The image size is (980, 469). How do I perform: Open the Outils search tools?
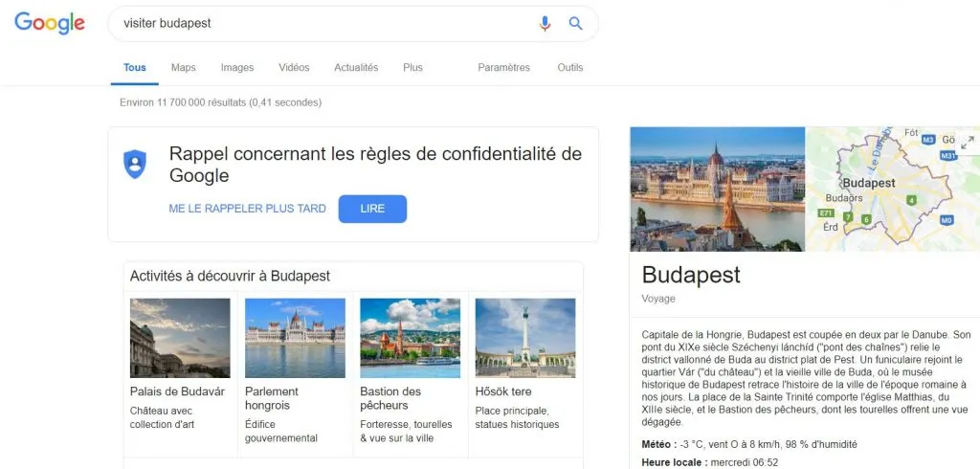click(x=570, y=68)
